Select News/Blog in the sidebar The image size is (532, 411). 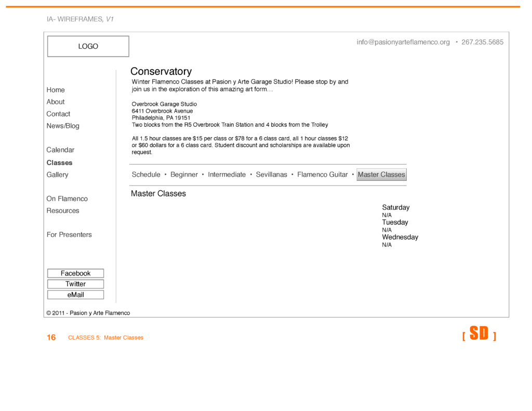[63, 126]
